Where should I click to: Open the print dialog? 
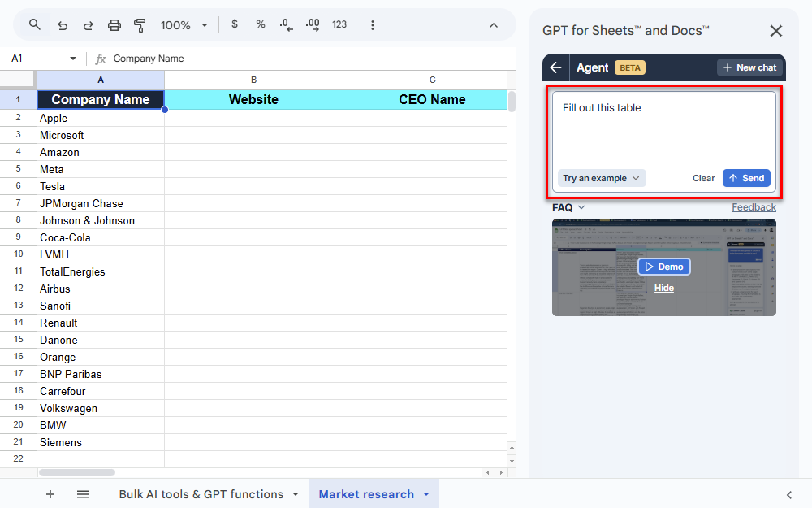[114, 24]
